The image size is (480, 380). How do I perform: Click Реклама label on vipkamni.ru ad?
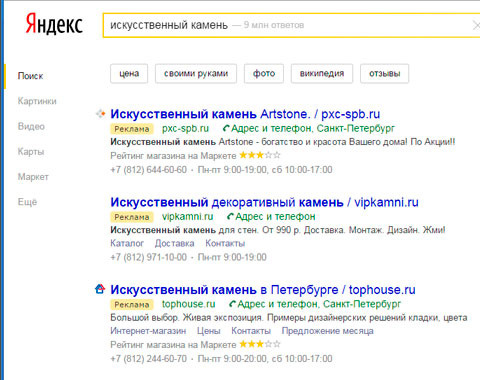pyautogui.click(x=132, y=217)
